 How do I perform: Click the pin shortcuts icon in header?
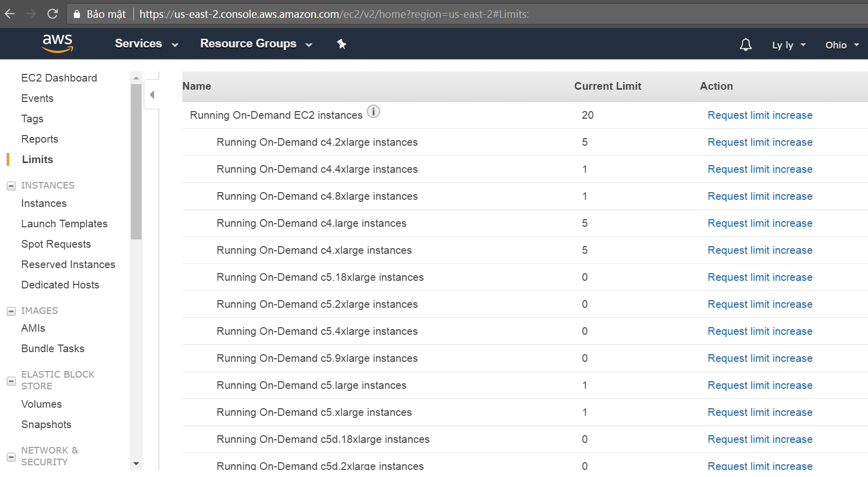(x=342, y=44)
